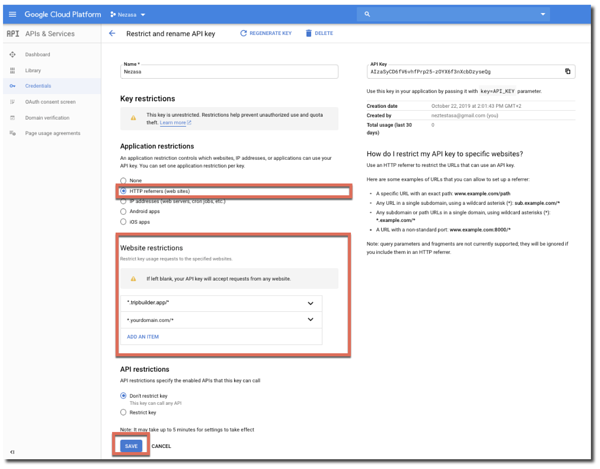Click the Created by email address
Screen dimensions: 600x469
pos(465,116)
